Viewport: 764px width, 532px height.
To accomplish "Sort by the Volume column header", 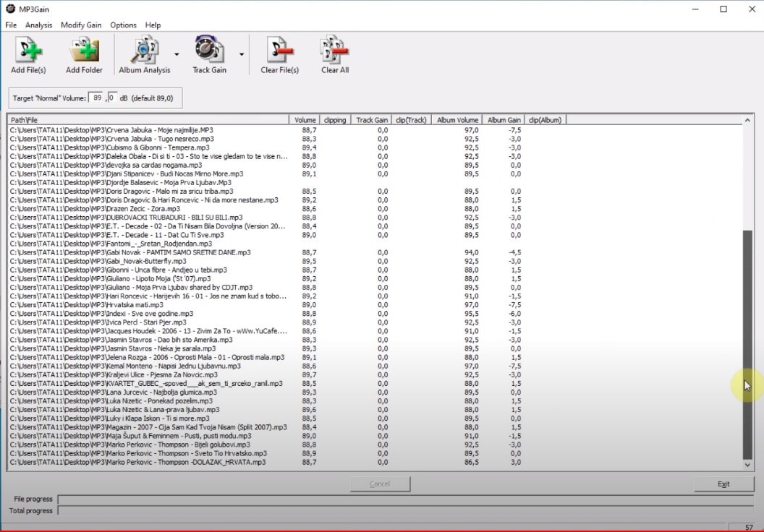I will (305, 120).
